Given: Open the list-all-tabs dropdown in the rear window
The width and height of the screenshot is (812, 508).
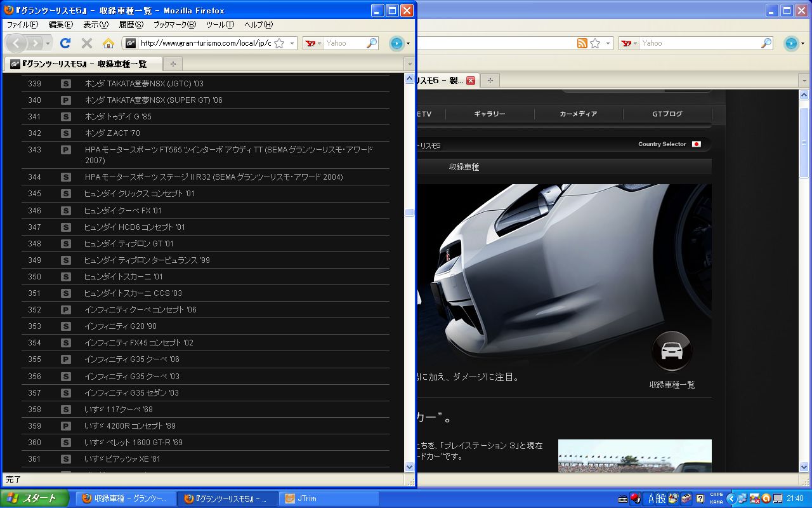Looking at the screenshot, I should pos(804,81).
